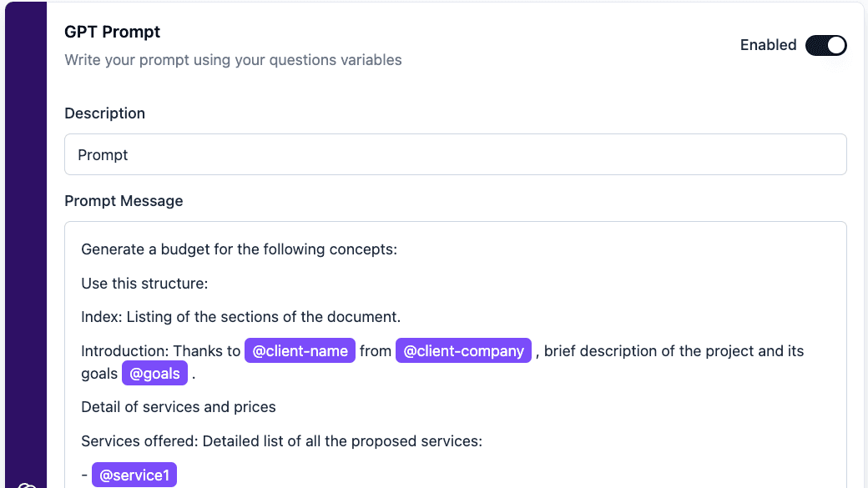Click the Prompt Message label

(124, 201)
